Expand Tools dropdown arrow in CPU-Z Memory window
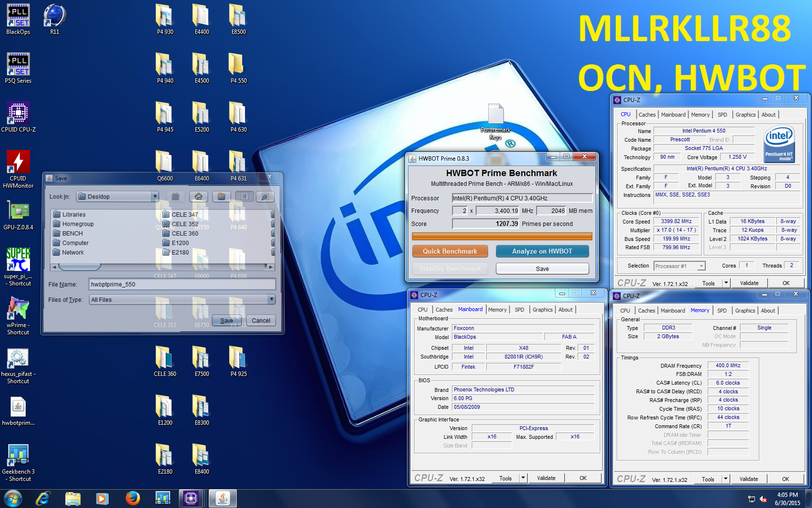This screenshot has height=508, width=812. [725, 479]
